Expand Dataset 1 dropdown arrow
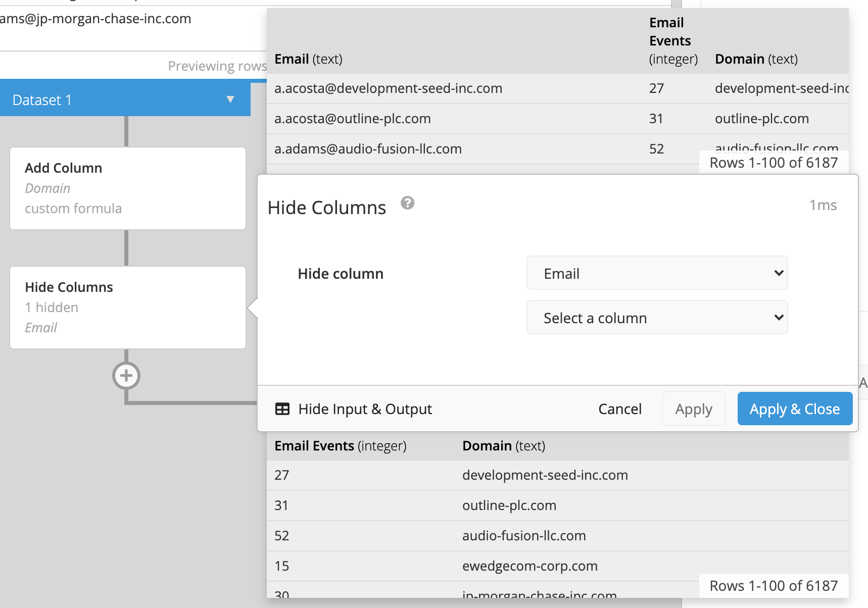 tap(230, 99)
